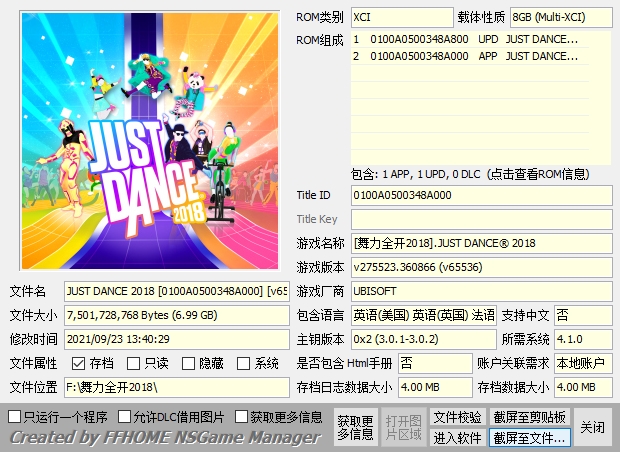Click the Title ID field

tap(481, 195)
